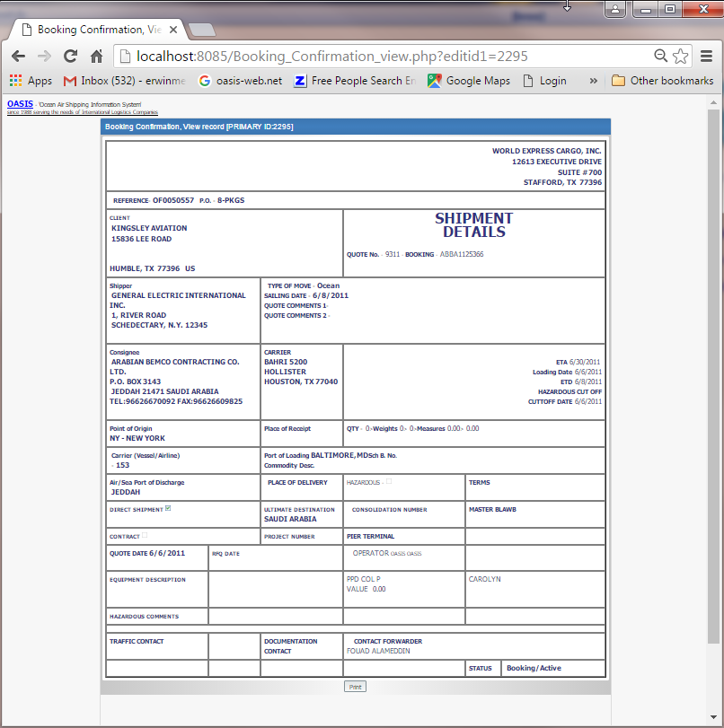Select the Booking Confirmation browser tab
This screenshot has height=728, width=724.
pos(98,30)
